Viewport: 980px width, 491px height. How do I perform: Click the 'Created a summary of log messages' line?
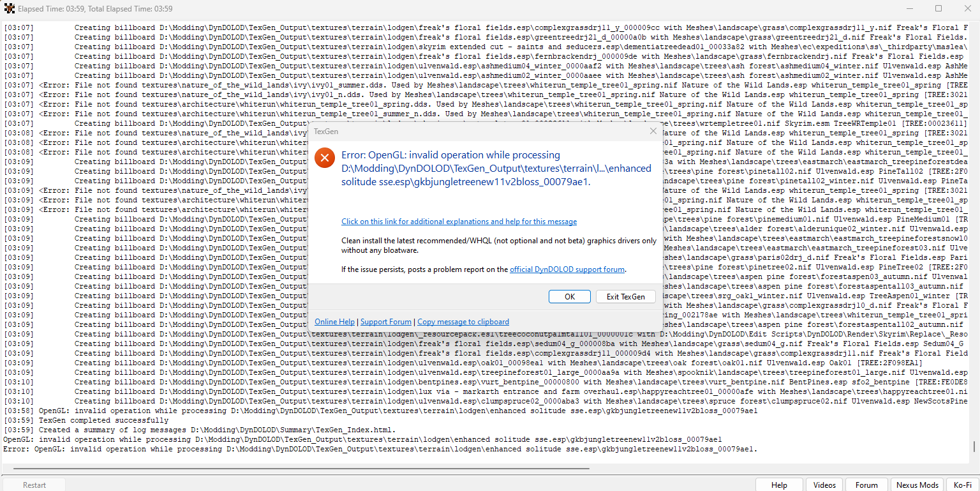200,430
